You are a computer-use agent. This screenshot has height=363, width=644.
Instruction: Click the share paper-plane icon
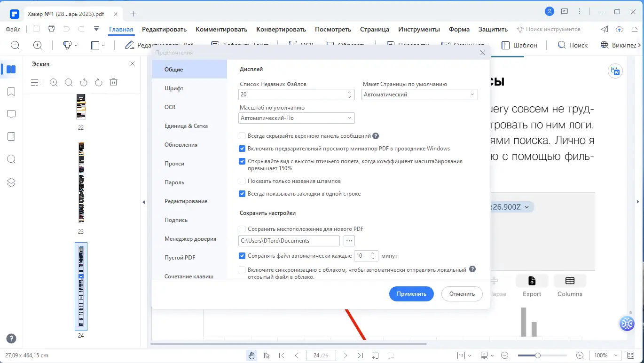pos(605,29)
